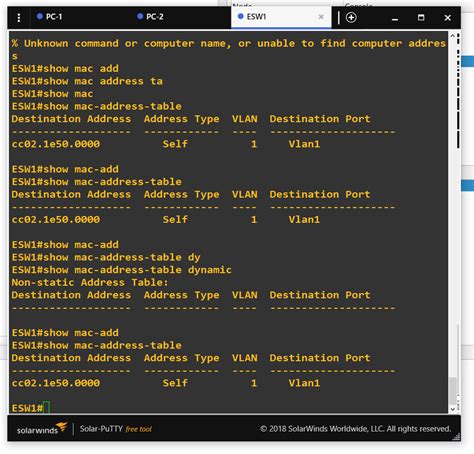Screen dimensions: 474x454
Task: Click the ESW1# prompt cursor line
Action: pos(31,408)
